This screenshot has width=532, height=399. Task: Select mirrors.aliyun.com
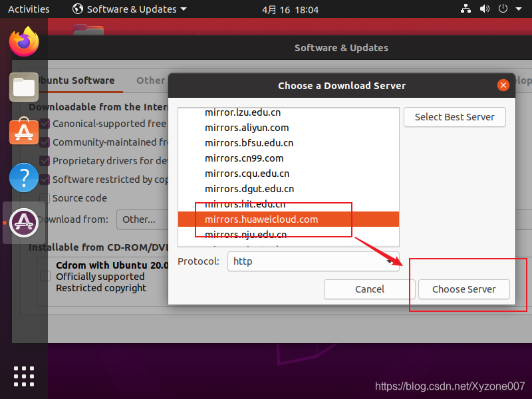click(289, 128)
